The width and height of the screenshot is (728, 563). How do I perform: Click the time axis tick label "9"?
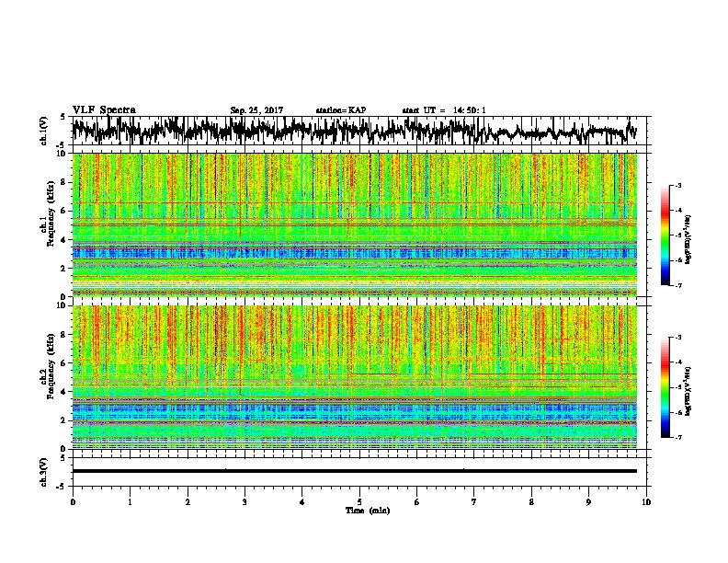point(588,502)
